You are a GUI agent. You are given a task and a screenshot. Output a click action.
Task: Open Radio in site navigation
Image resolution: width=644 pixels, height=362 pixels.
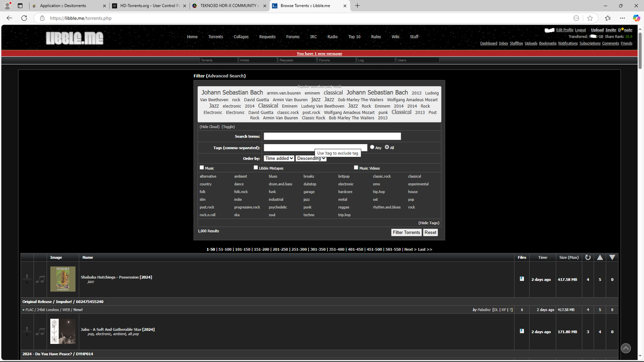pyautogui.click(x=333, y=37)
